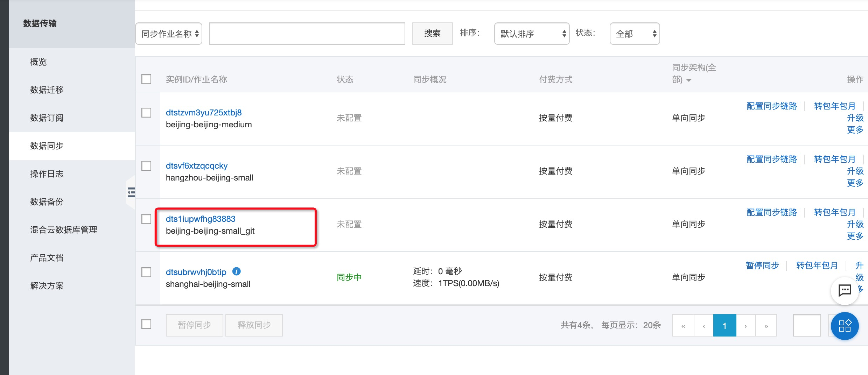The width and height of the screenshot is (868, 375).
Task: Expand the 默认排序 sort dropdown
Action: point(532,34)
